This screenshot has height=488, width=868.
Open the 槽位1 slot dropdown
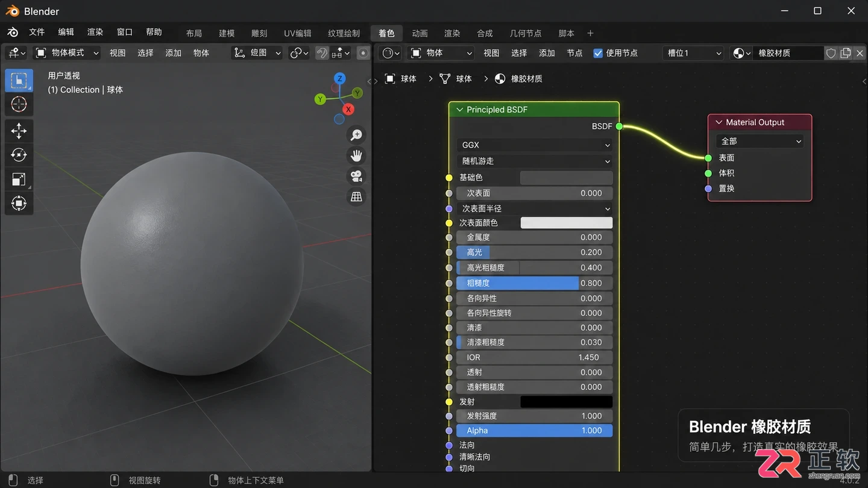coord(693,53)
